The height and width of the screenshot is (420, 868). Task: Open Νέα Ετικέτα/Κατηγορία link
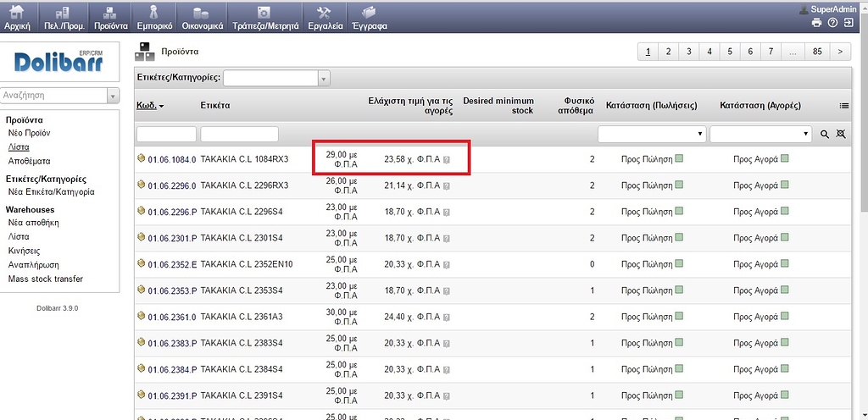51,192
